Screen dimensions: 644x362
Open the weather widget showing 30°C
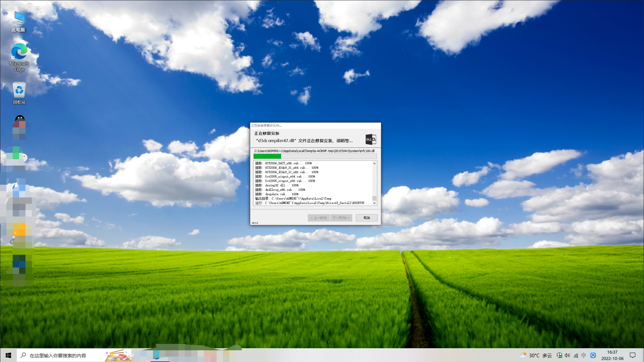536,355
